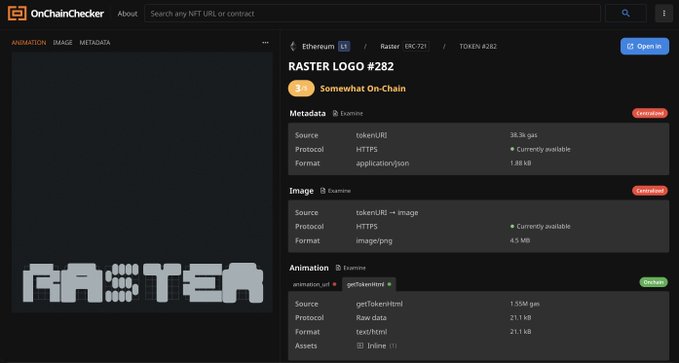This screenshot has width=679, height=363.
Task: Click the Ethereum diamond icon
Action: click(293, 46)
